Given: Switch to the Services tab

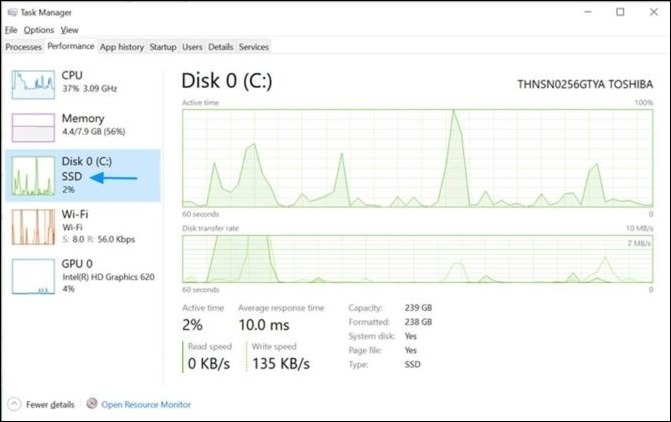Looking at the screenshot, I should tap(253, 47).
